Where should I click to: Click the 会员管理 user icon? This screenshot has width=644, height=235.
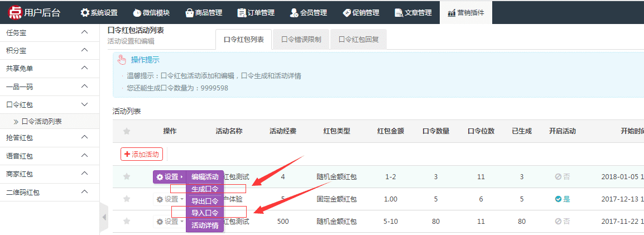click(x=294, y=12)
